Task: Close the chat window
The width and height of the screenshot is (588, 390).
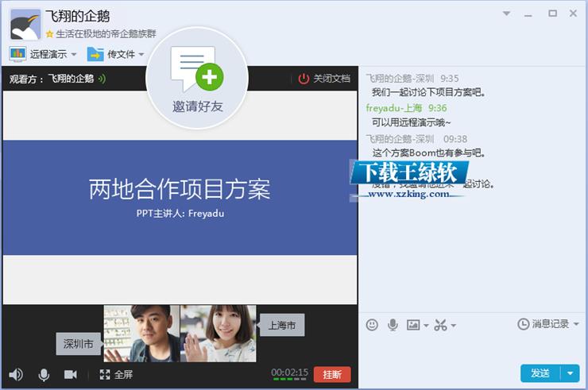Action: coord(573,14)
